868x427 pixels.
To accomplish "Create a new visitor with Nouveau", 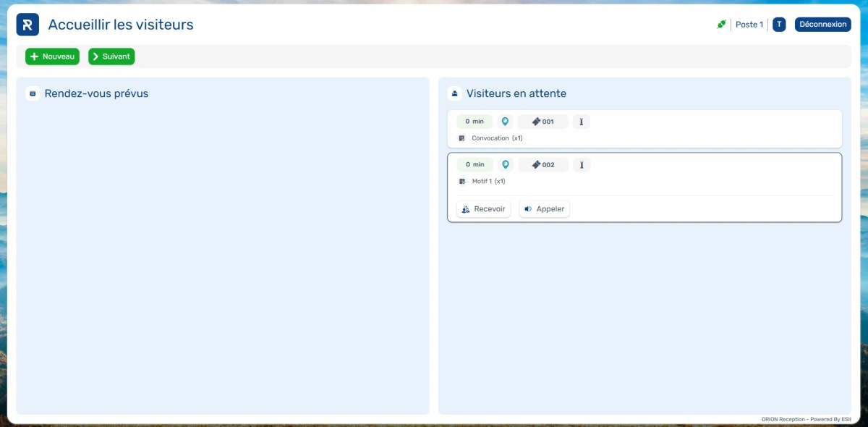I will [x=52, y=56].
